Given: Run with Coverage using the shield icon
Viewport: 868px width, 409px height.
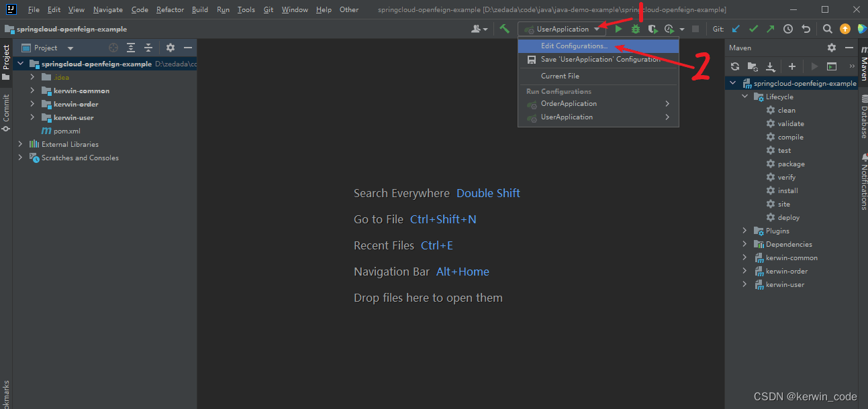Looking at the screenshot, I should coord(653,29).
